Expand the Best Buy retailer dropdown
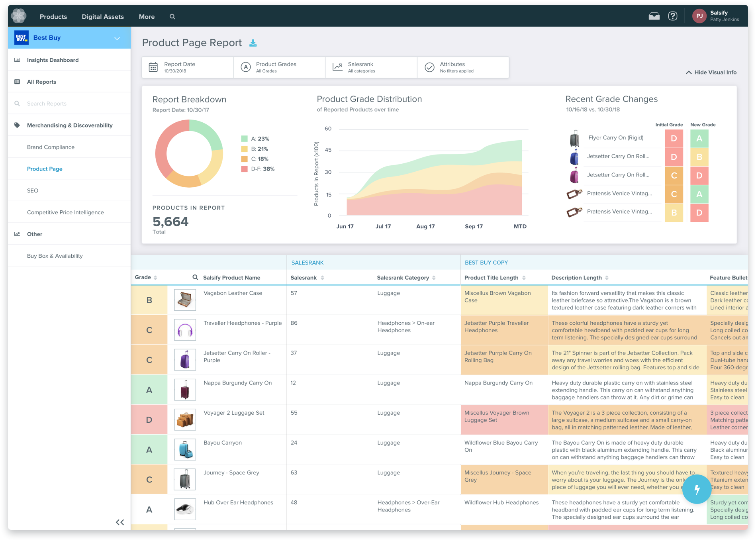This screenshot has width=756, height=541. tap(117, 38)
